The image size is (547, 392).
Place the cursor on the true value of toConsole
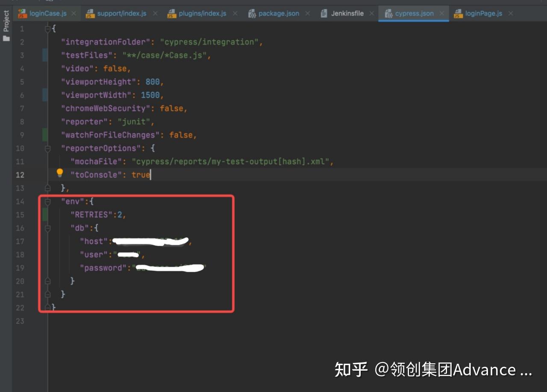point(141,175)
